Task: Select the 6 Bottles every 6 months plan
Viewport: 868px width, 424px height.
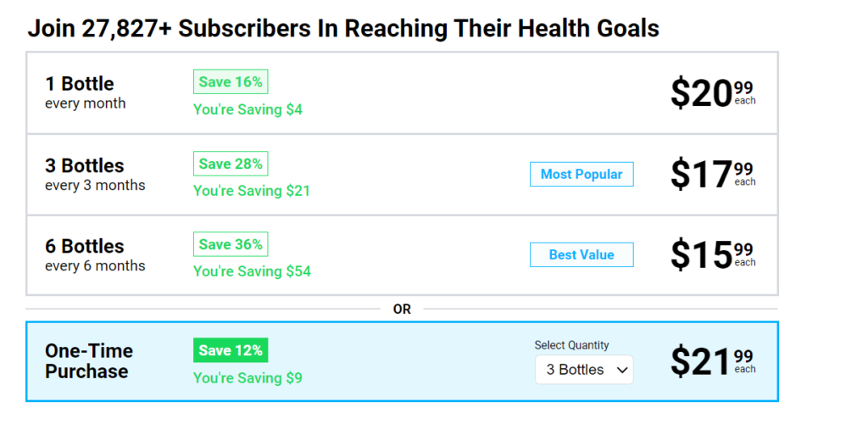Action: point(95,254)
